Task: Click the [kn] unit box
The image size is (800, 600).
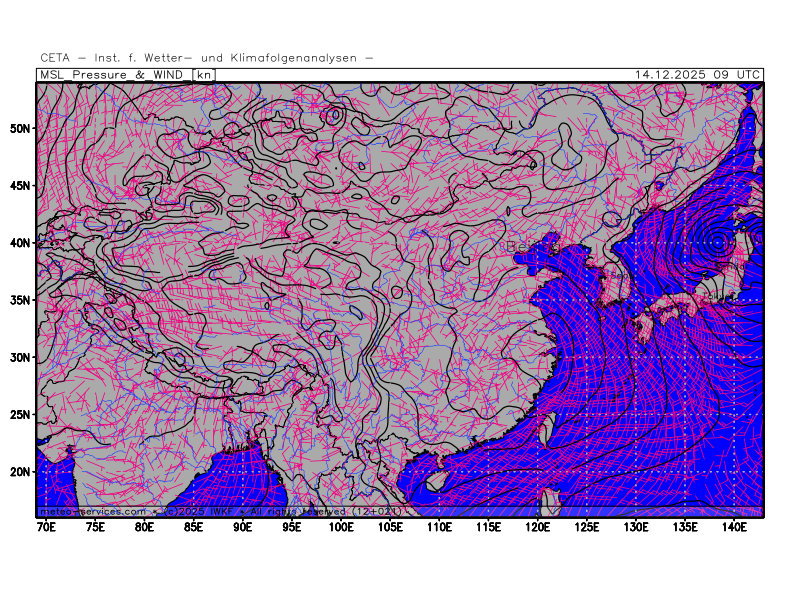Action: coord(204,74)
